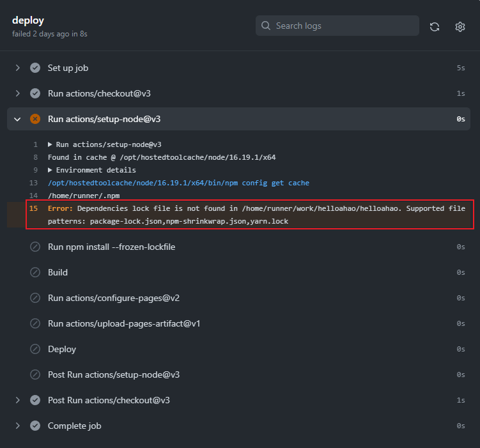Click the skipped icon beside Build step
Image resolution: width=480 pixels, height=448 pixels.
[35, 272]
